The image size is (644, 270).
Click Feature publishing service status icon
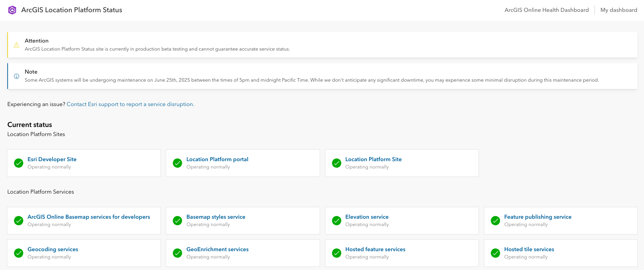tap(495, 220)
